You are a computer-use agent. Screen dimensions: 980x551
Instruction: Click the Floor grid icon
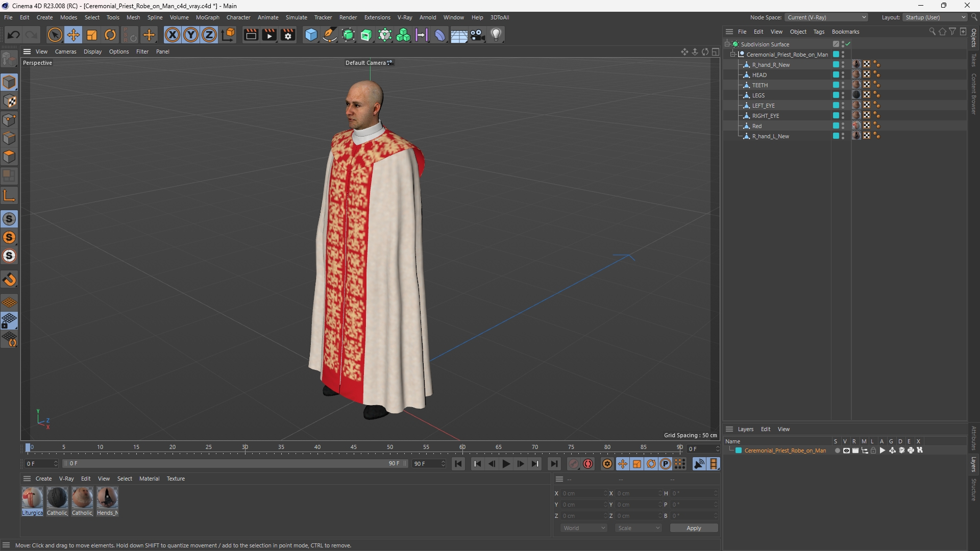[x=459, y=35]
